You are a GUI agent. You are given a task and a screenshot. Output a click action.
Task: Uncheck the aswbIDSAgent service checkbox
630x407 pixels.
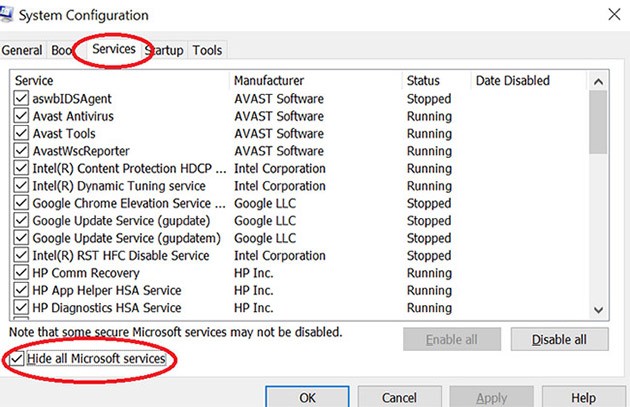tap(21, 99)
